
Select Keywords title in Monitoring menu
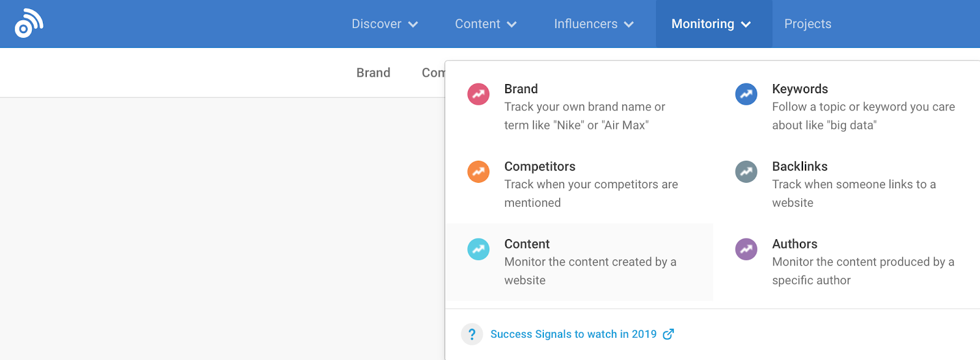tap(799, 89)
